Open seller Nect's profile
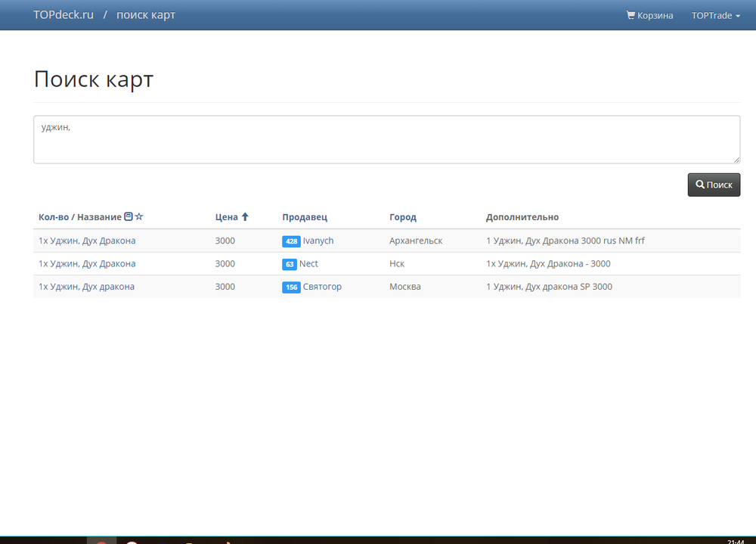This screenshot has width=756, height=544. [x=308, y=264]
